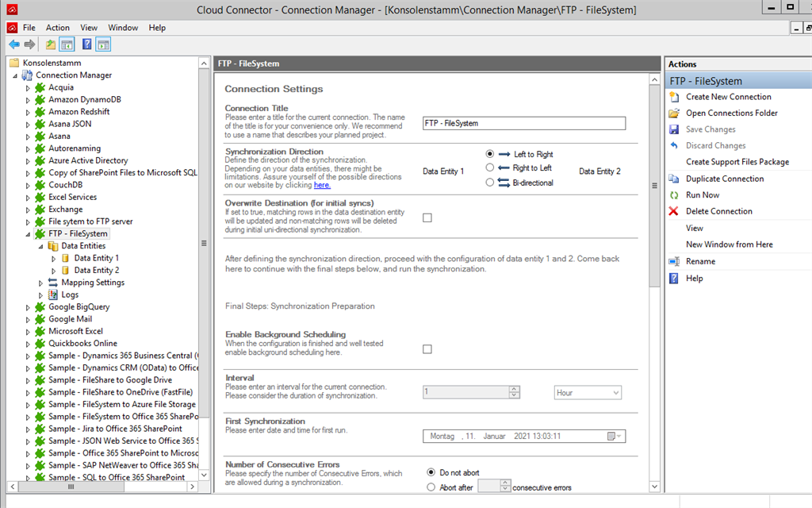Click the Run Now green arrows icon

point(674,195)
